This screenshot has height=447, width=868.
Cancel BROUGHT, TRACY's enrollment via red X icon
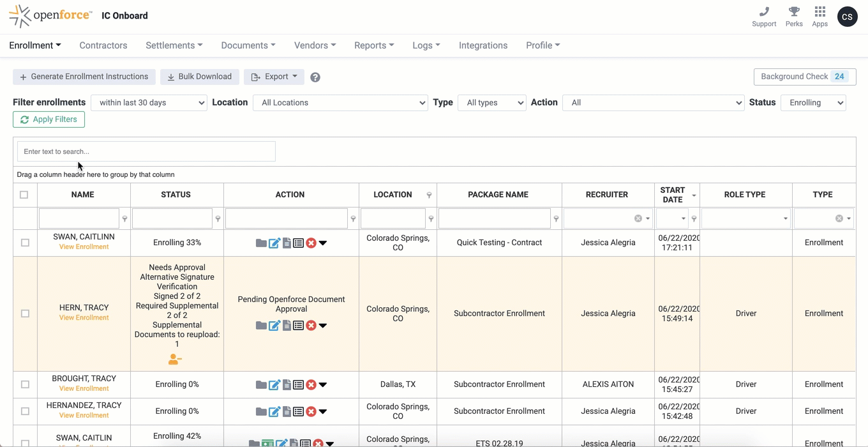(311, 384)
